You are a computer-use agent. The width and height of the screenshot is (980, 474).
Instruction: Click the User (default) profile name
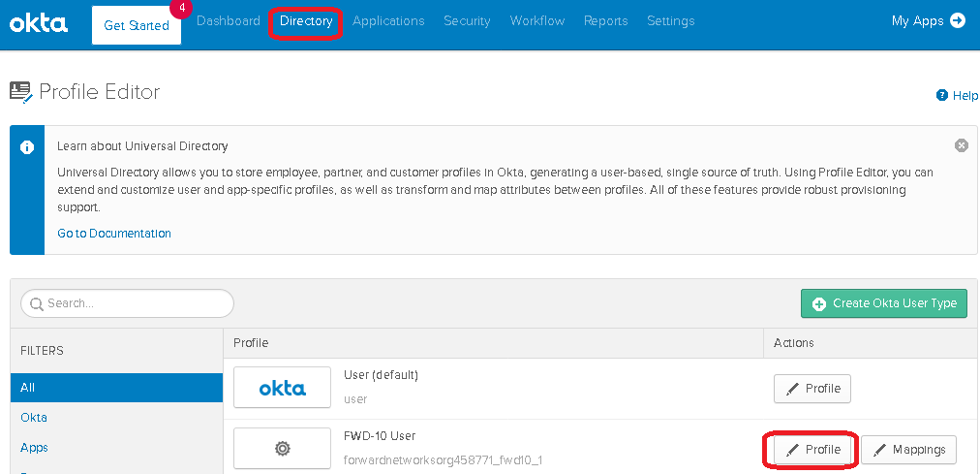pos(381,375)
